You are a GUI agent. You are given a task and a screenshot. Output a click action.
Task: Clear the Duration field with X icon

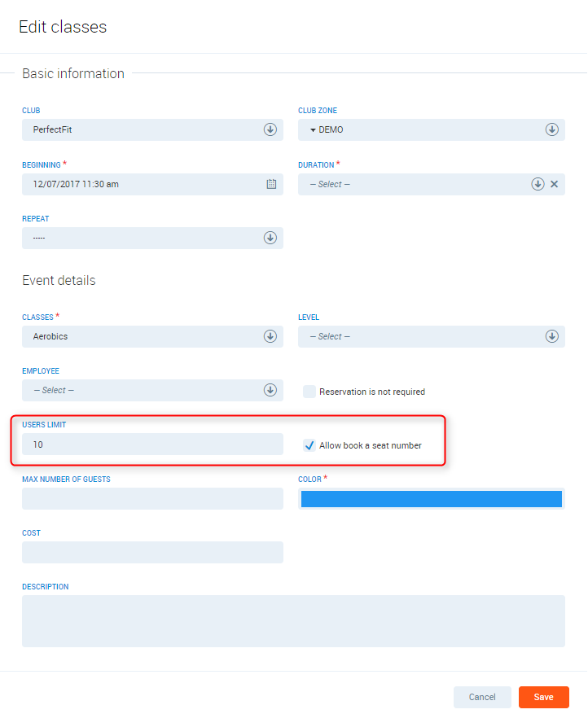(x=555, y=184)
